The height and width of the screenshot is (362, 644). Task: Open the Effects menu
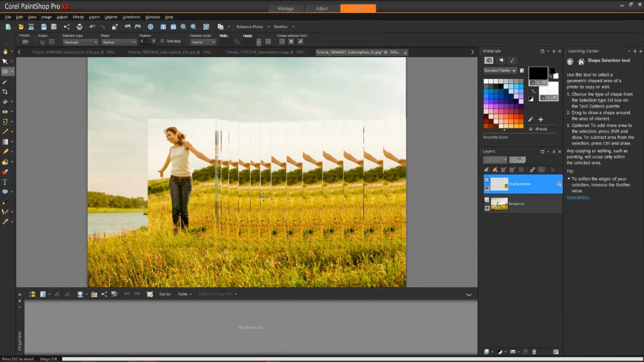click(78, 17)
